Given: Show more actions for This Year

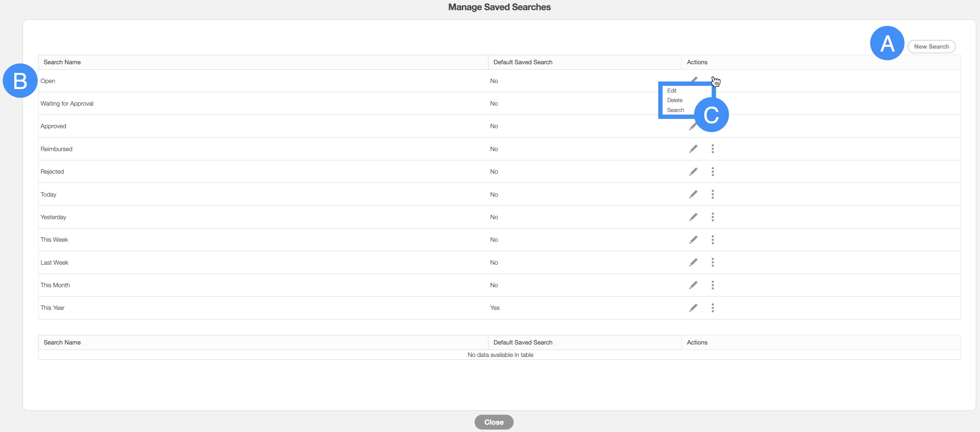Looking at the screenshot, I should (x=713, y=308).
